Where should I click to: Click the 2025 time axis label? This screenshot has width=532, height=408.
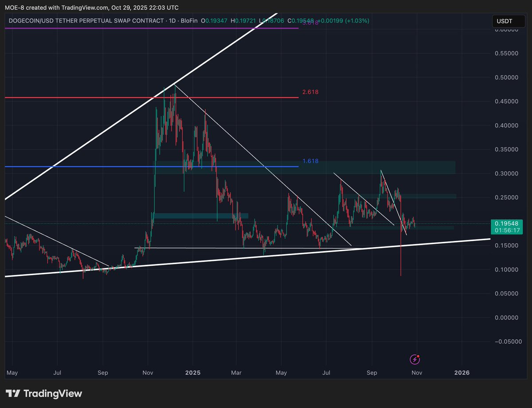pos(193,373)
